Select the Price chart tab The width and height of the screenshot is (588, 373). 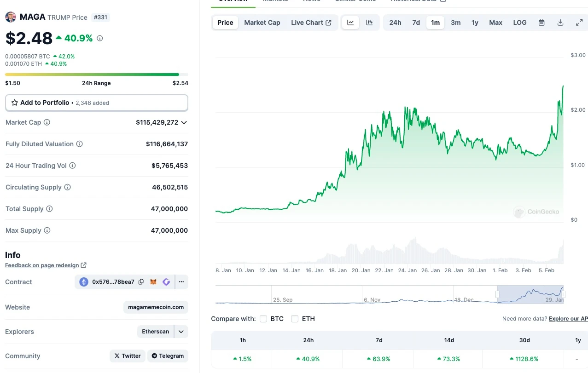click(225, 23)
